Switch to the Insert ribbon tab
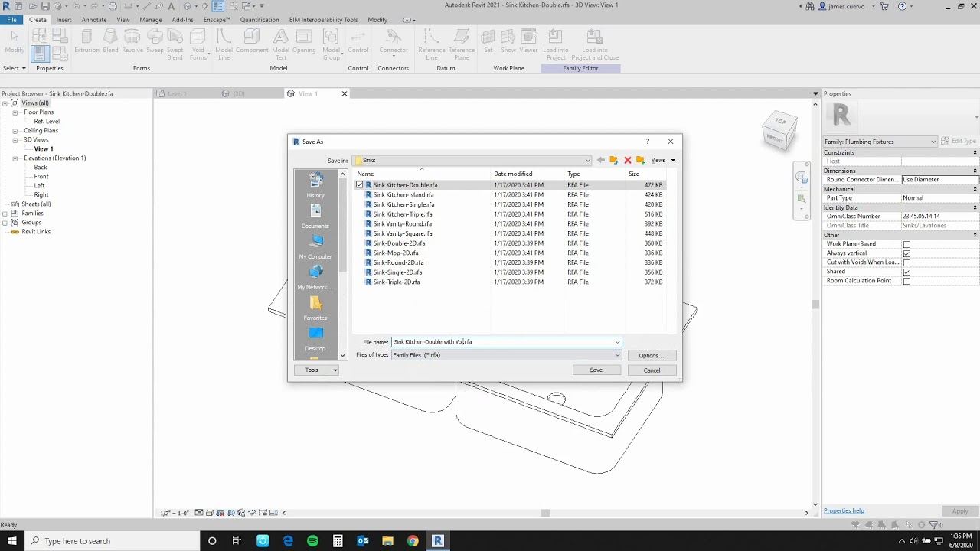The width and height of the screenshot is (980, 551). (x=64, y=20)
